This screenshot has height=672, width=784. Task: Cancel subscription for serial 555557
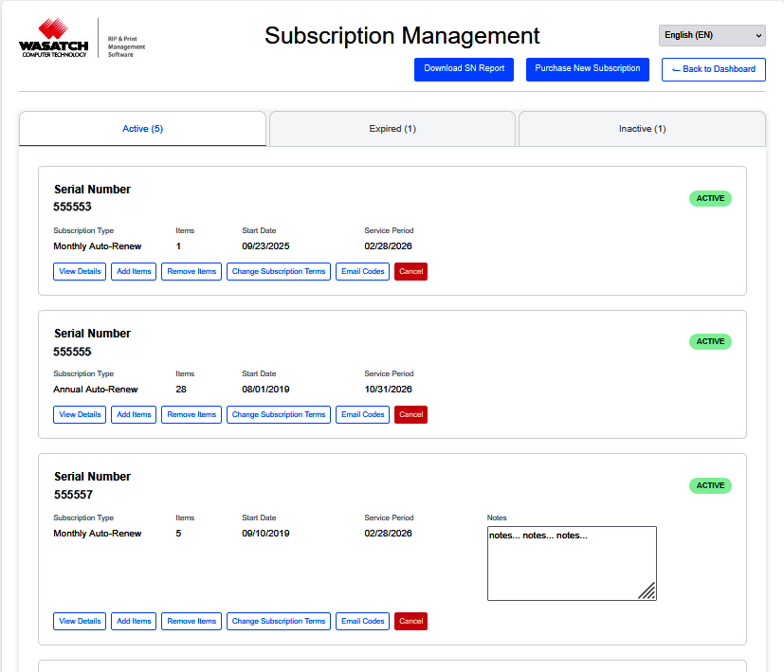point(410,622)
